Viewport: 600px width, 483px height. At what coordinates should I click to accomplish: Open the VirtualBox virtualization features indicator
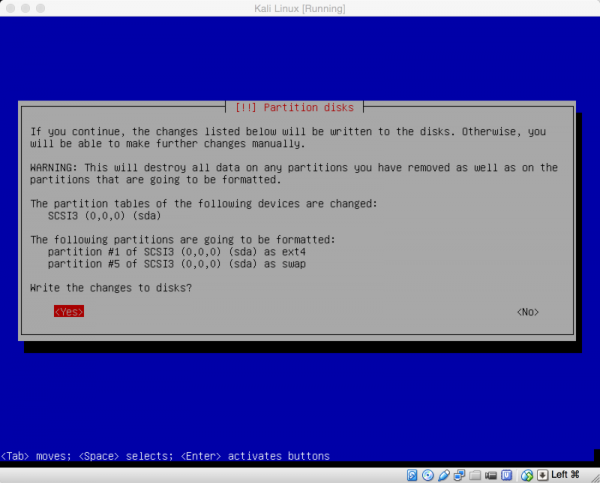507,475
